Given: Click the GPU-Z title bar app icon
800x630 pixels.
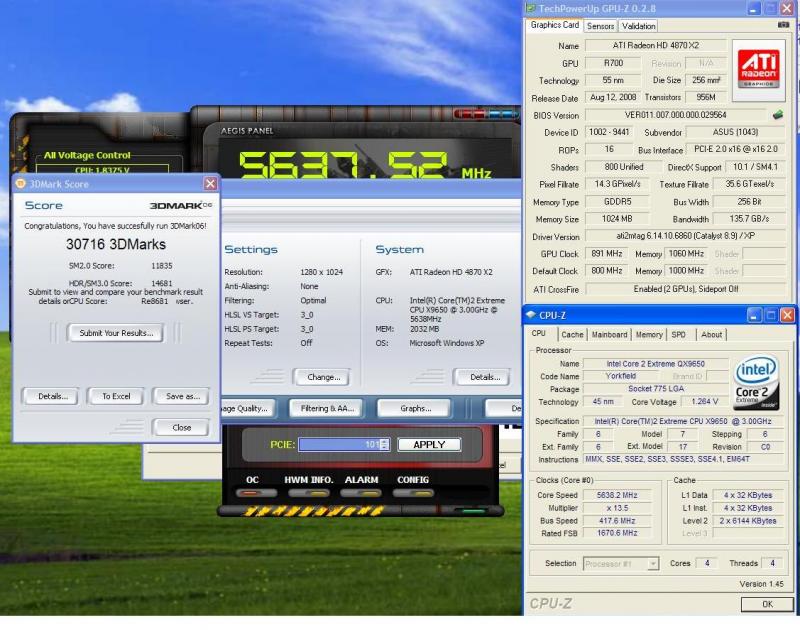Looking at the screenshot, I should pyautogui.click(x=531, y=8).
